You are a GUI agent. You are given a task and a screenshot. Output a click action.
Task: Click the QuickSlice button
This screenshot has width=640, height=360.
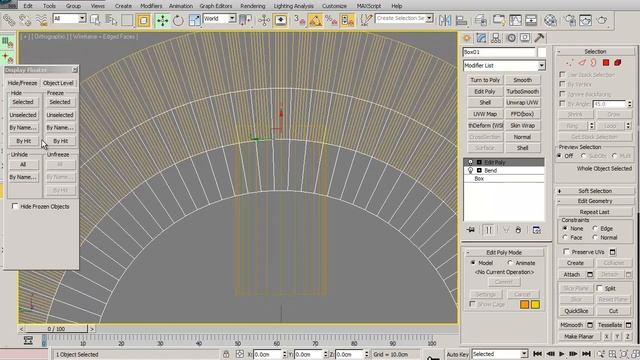click(576, 311)
